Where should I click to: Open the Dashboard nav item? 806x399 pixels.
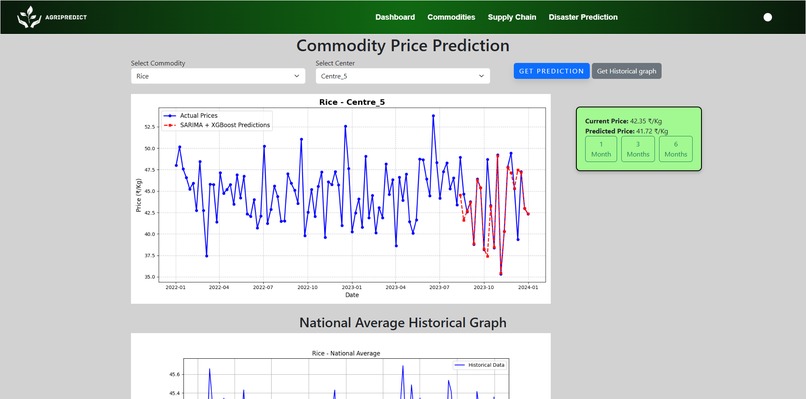coord(395,17)
